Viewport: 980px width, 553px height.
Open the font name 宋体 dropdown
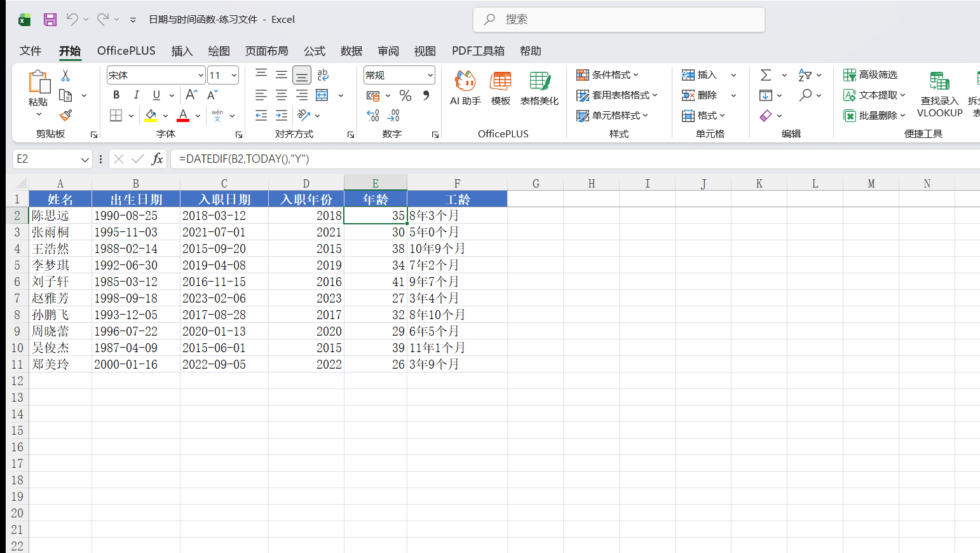tap(201, 75)
